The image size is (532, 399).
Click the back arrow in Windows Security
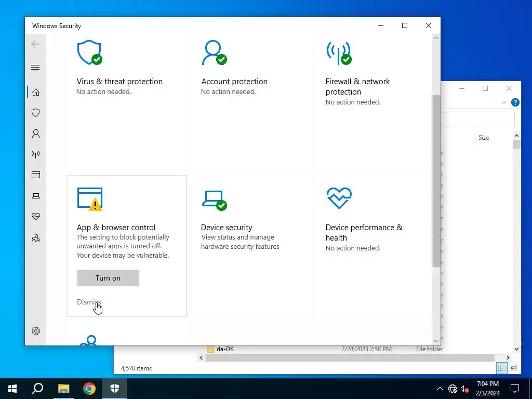tap(35, 44)
